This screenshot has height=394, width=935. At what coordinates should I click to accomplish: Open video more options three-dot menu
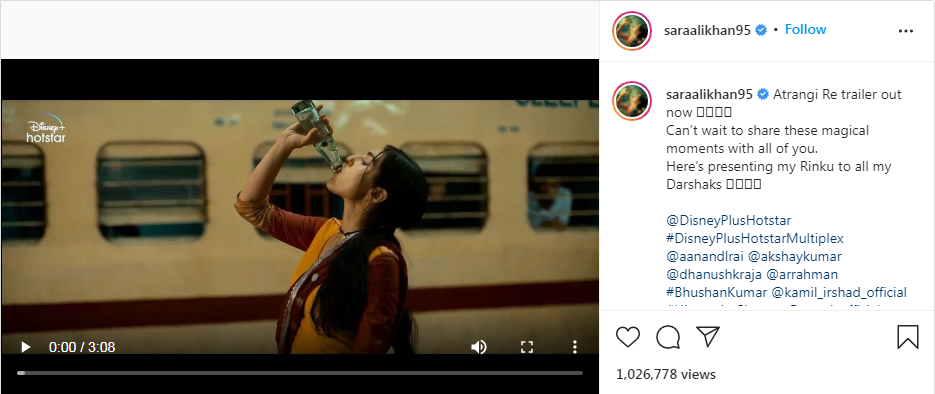[x=574, y=347]
